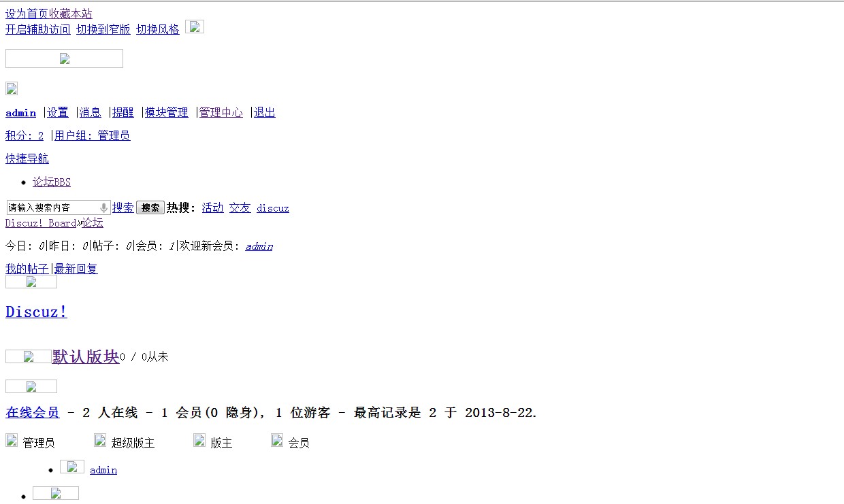Click the microphone icon in search box
The image size is (844, 504).
[103, 207]
